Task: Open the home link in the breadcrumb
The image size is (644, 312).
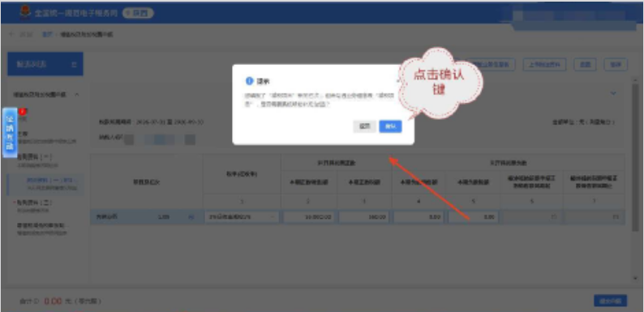Action: (46, 35)
